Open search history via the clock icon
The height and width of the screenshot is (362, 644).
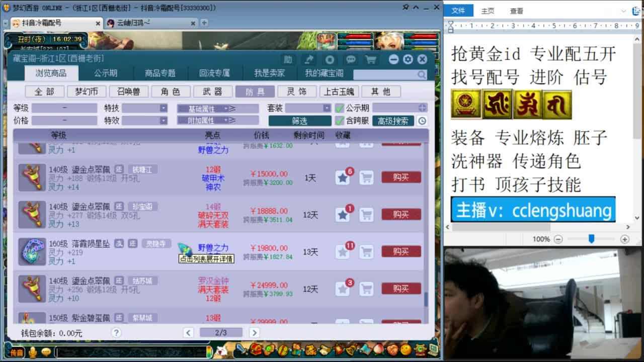[422, 121]
